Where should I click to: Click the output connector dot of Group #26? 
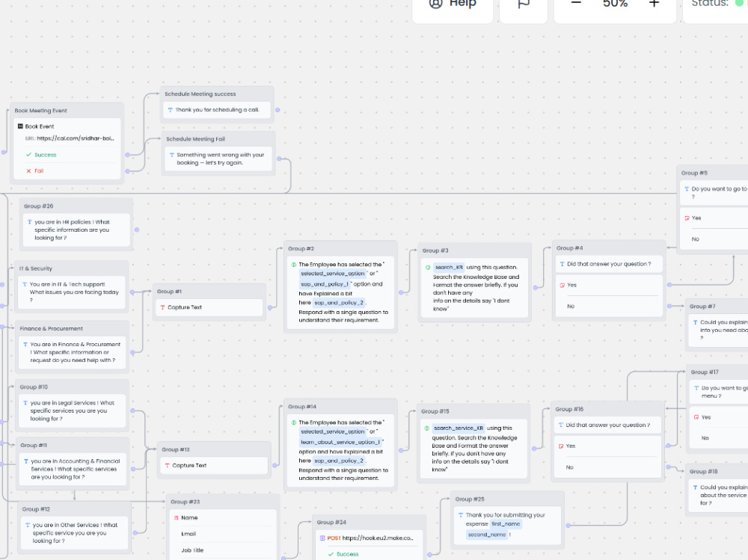click(136, 230)
